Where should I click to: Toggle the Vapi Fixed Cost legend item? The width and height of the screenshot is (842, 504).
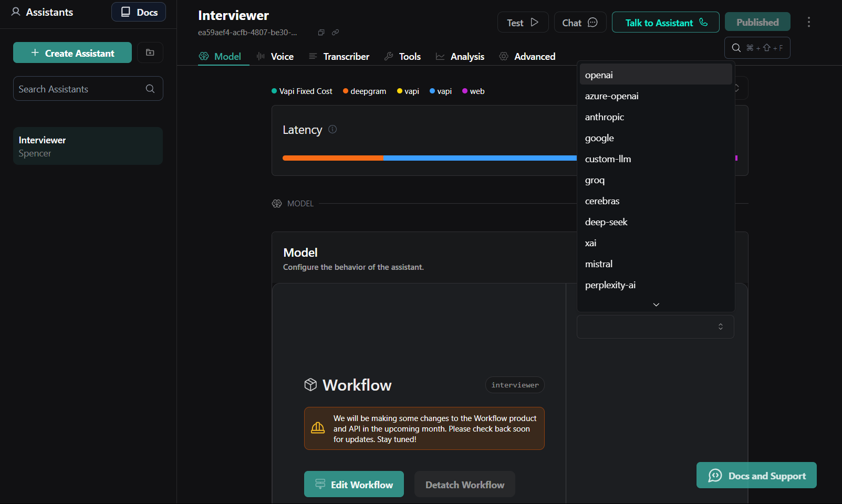point(302,91)
